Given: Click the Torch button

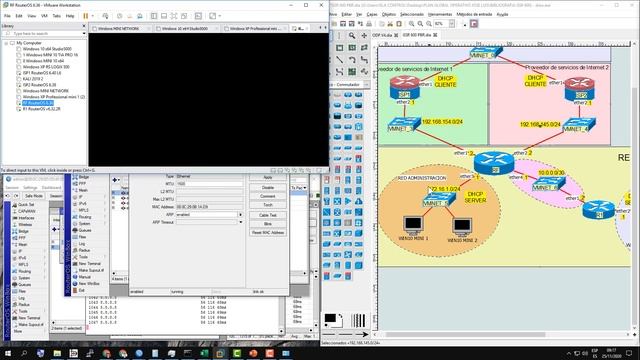Looking at the screenshot, I should pyautogui.click(x=268, y=205).
